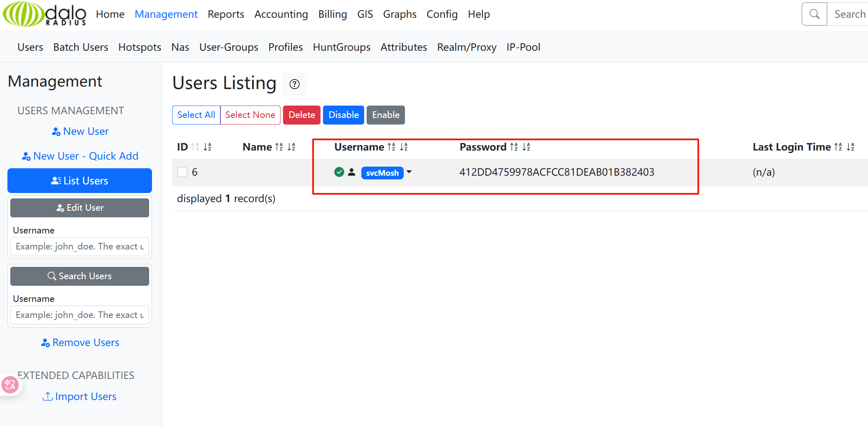Screen dimensions: 868x426
Task: Tick the checkbox for user ID 6
Action: tap(182, 172)
